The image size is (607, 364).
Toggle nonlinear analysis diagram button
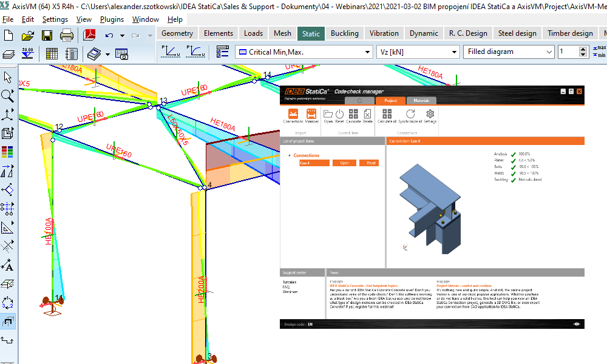click(195, 52)
